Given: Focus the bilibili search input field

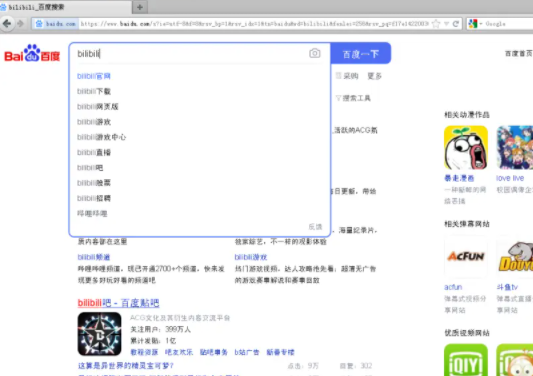Looking at the screenshot, I should [190, 54].
